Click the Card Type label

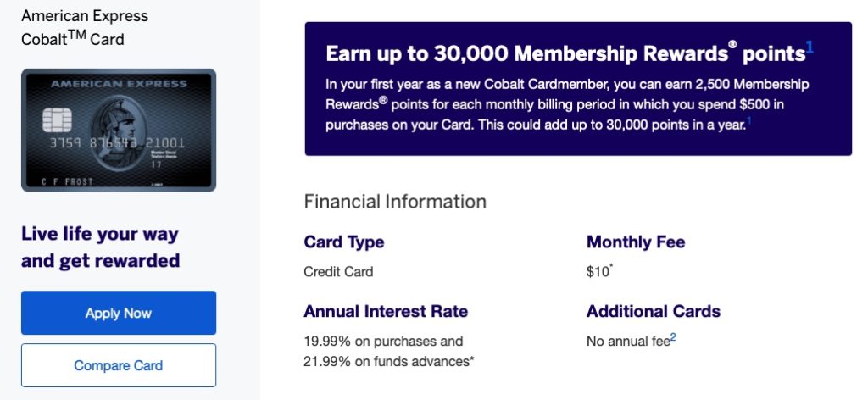tap(343, 242)
